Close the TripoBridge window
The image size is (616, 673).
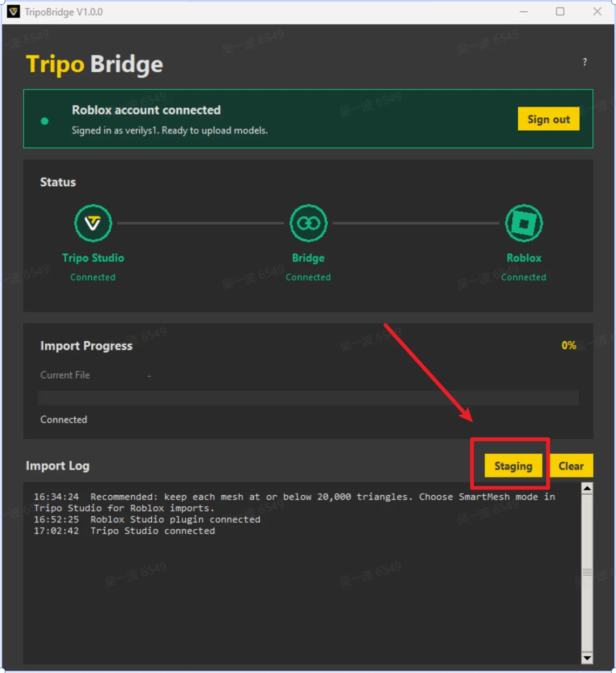[597, 11]
